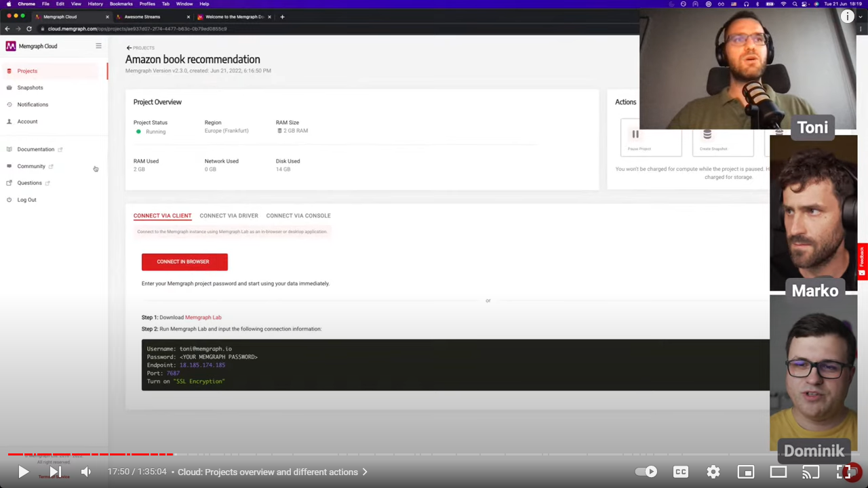Open Questions external link

(x=33, y=183)
